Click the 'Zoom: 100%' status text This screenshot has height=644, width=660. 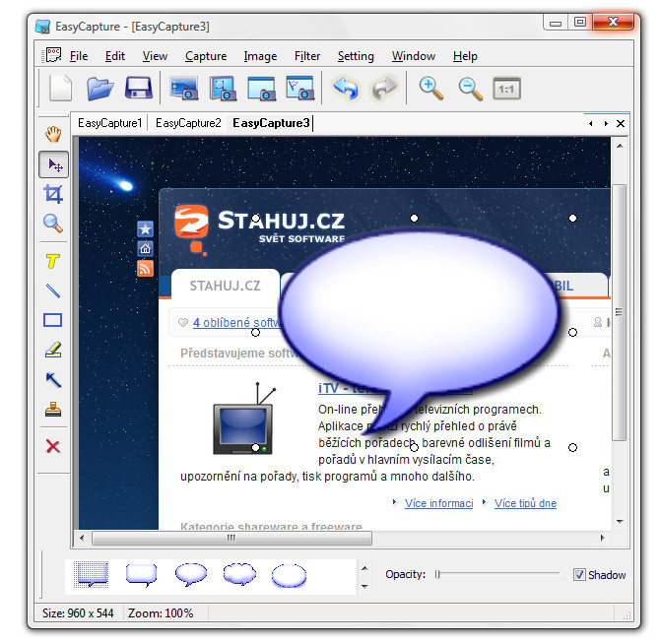(161, 612)
